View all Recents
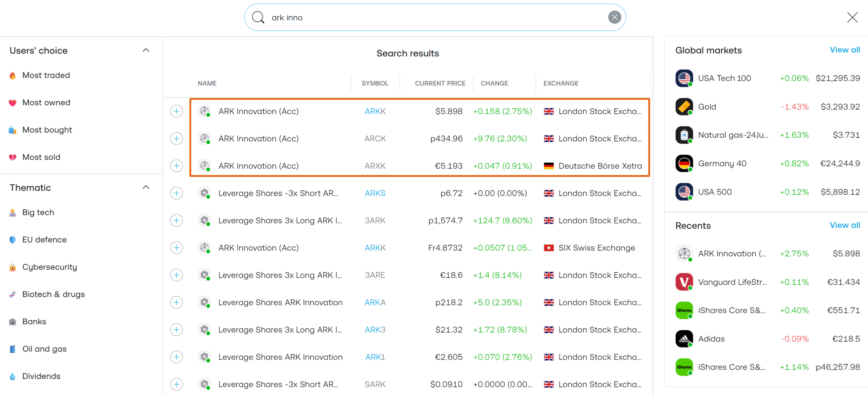 pos(845,225)
